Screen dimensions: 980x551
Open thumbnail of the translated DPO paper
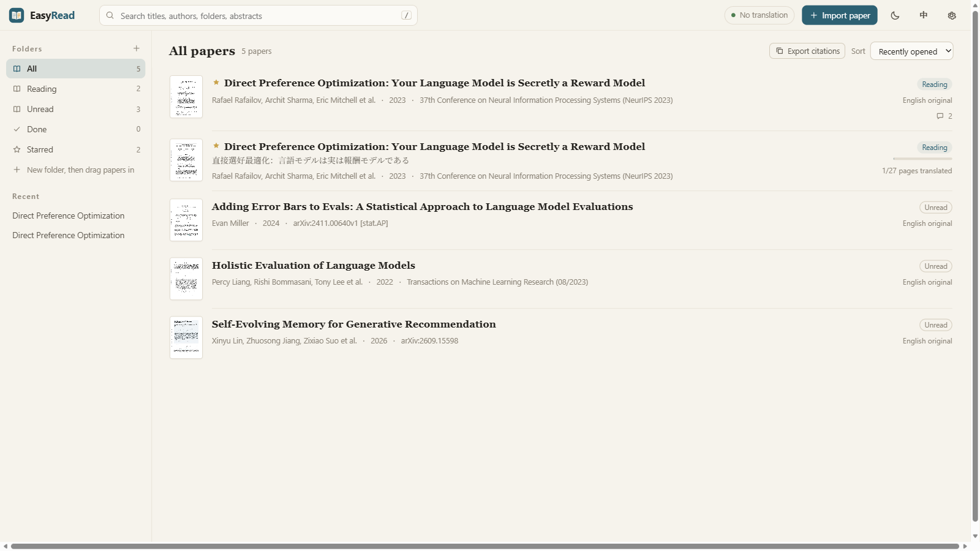(x=186, y=160)
